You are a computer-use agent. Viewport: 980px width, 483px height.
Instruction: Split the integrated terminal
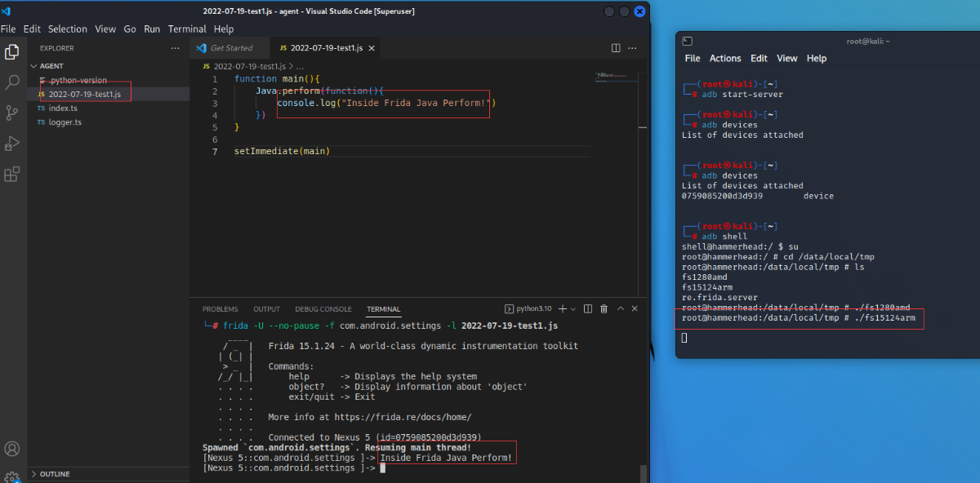pos(589,309)
